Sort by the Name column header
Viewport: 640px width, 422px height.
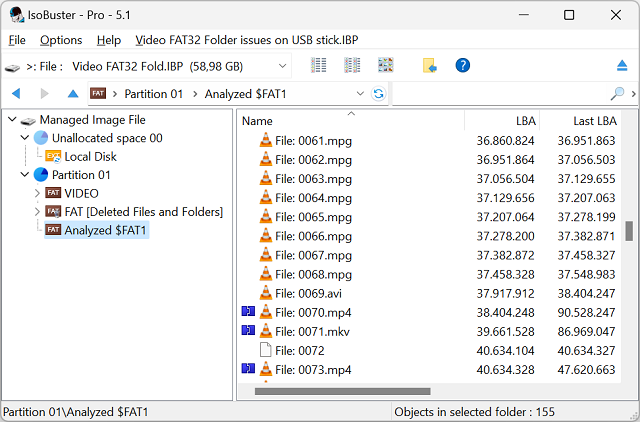click(257, 121)
